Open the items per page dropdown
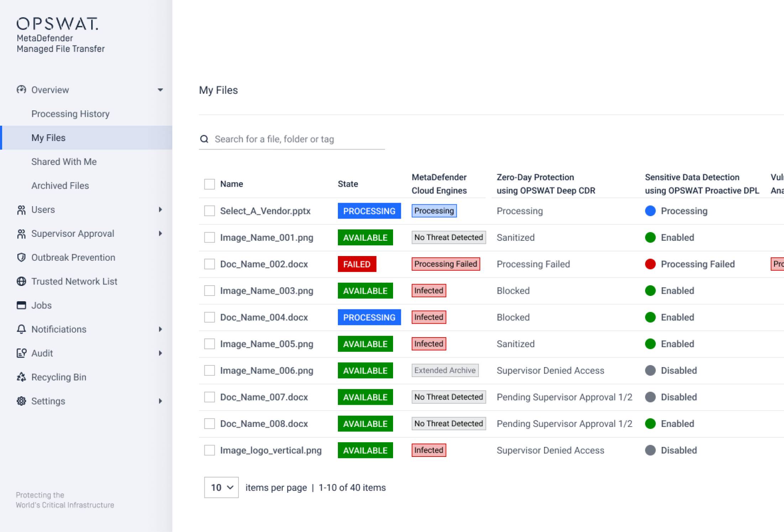784x532 pixels. pyautogui.click(x=221, y=487)
